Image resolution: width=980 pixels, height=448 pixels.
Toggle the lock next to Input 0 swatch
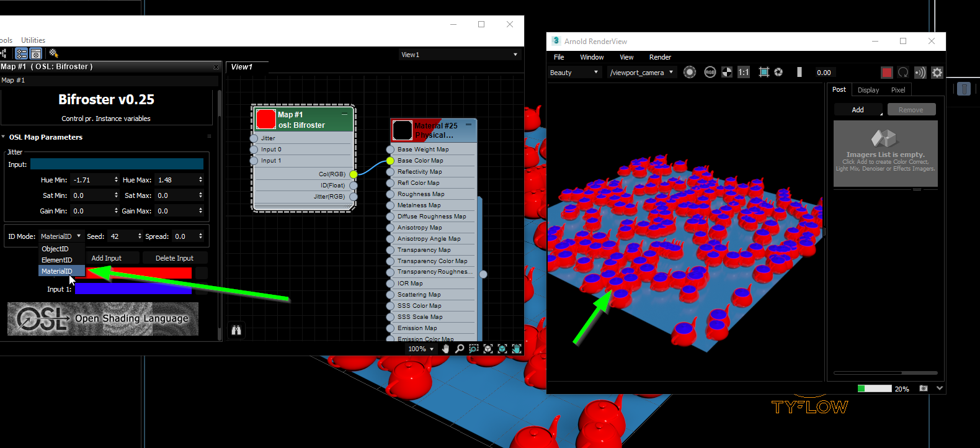pyautogui.click(x=202, y=273)
